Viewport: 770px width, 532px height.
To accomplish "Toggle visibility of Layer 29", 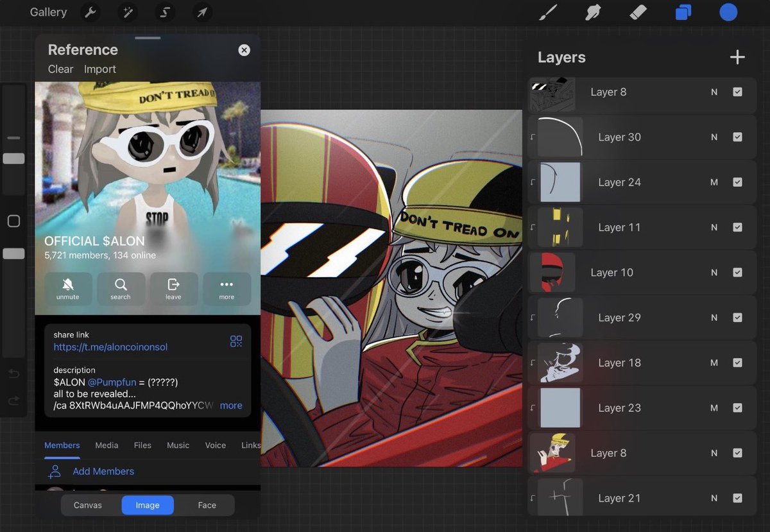I will tap(737, 318).
